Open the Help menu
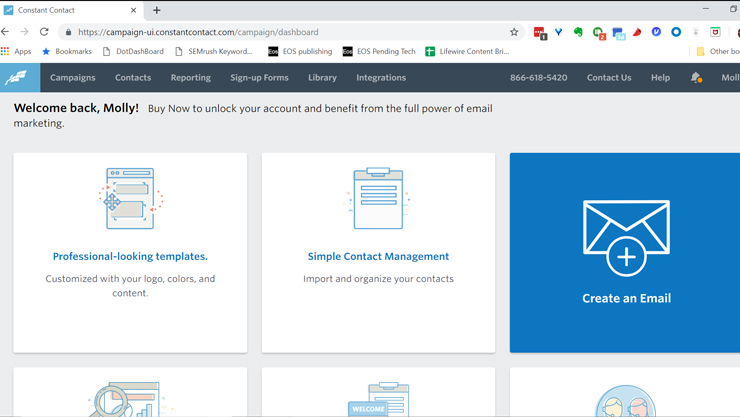Screen dimensions: 740x417 660,77
